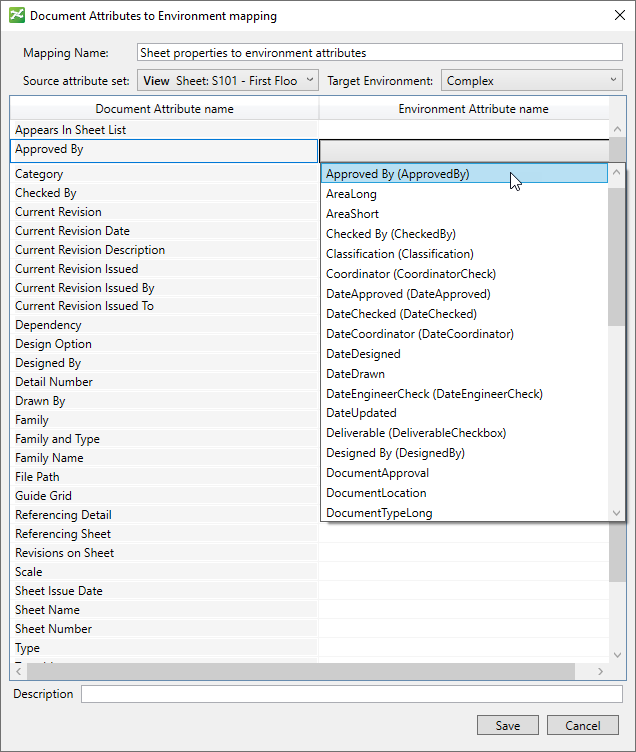Choose Coordinator (CoordinatorCheck) option
This screenshot has height=752, width=636.
[464, 274]
